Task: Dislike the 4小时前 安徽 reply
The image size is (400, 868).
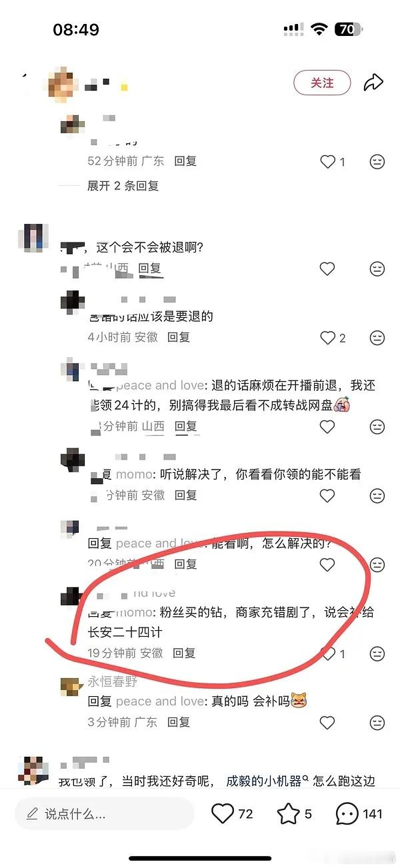Action: 377,338
